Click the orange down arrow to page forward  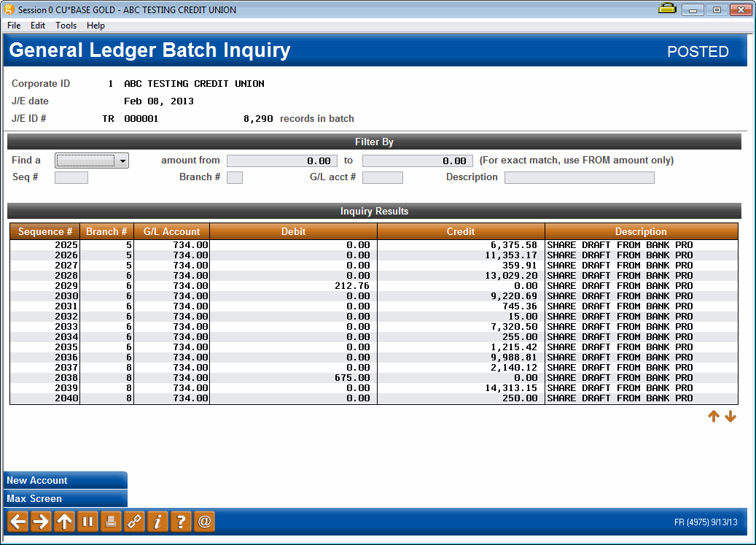click(730, 416)
